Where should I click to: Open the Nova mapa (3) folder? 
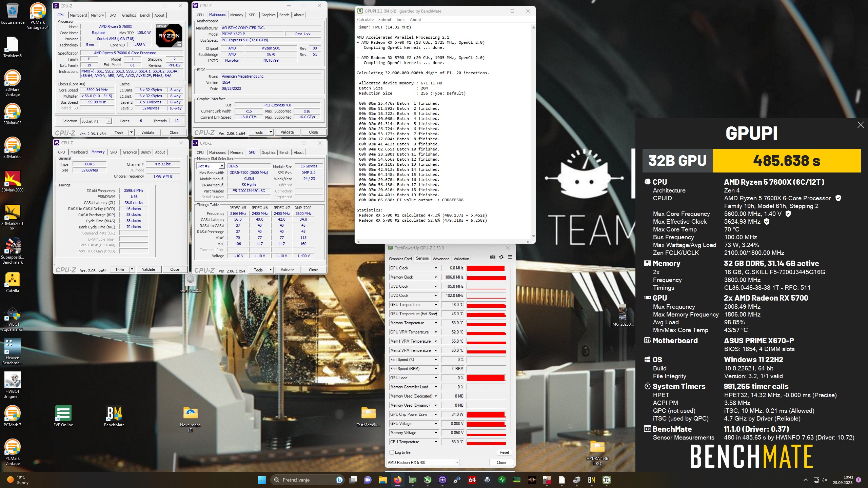coord(190,419)
